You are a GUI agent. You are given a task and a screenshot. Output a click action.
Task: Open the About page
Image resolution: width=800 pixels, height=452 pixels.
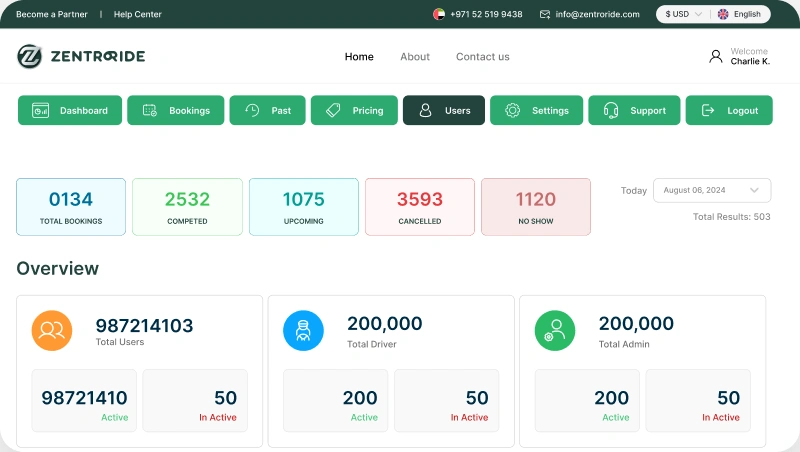point(415,57)
